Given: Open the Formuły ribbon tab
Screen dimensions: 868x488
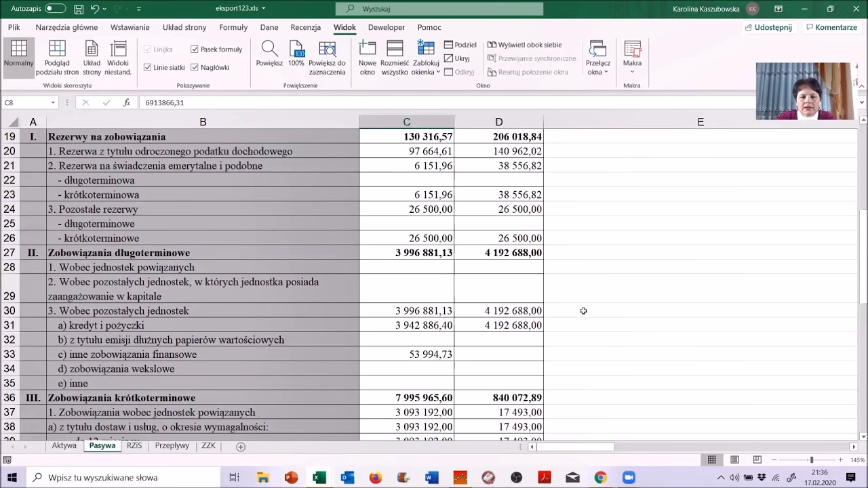Looking at the screenshot, I should pos(233,27).
